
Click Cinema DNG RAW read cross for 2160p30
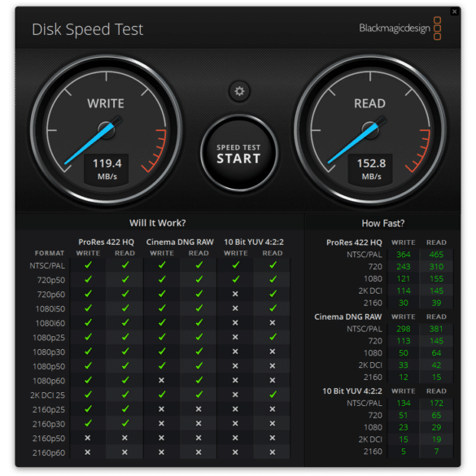pyautogui.click(x=199, y=423)
